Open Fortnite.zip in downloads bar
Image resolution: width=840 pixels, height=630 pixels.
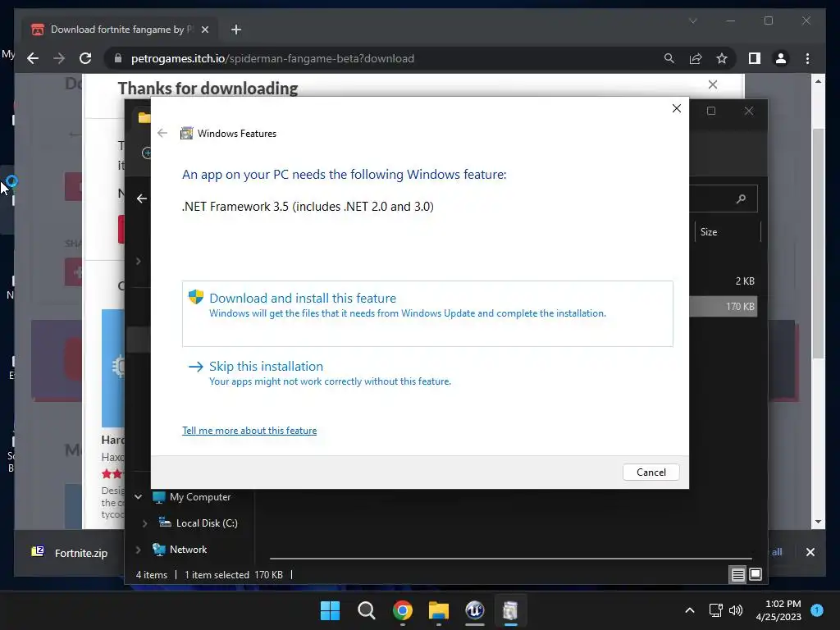click(70, 553)
